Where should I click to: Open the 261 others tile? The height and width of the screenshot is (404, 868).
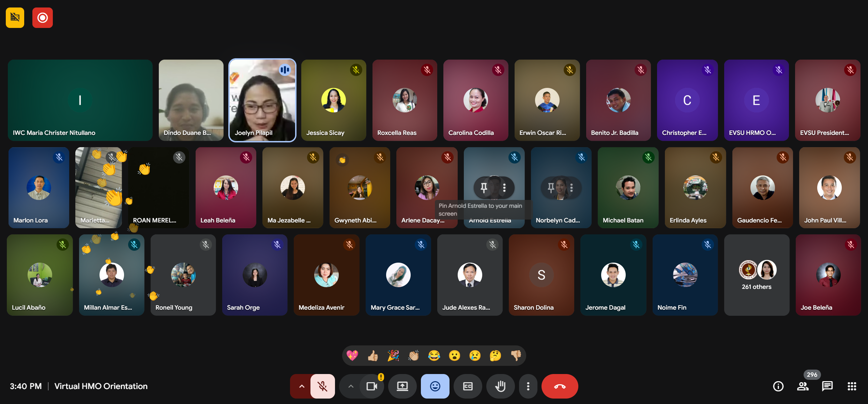pyautogui.click(x=757, y=275)
